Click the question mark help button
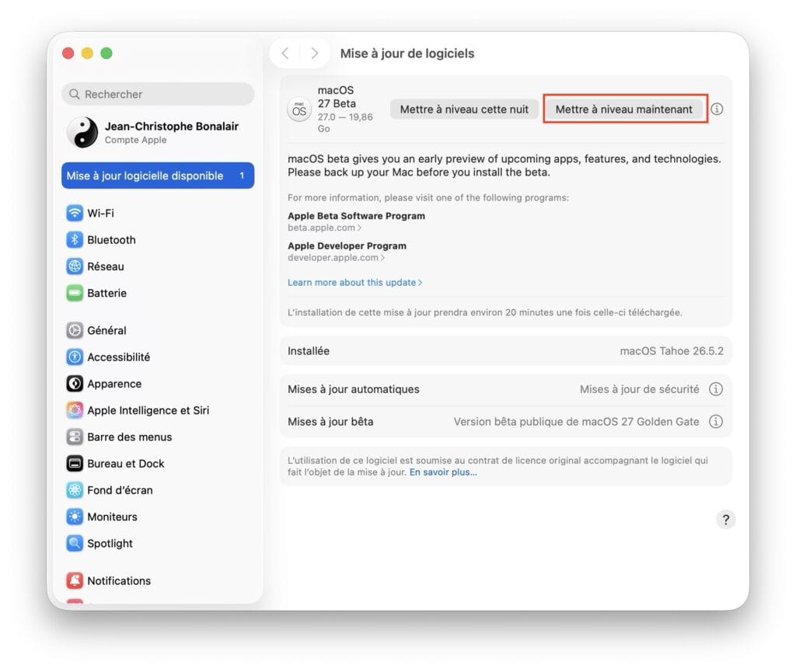 tap(726, 519)
